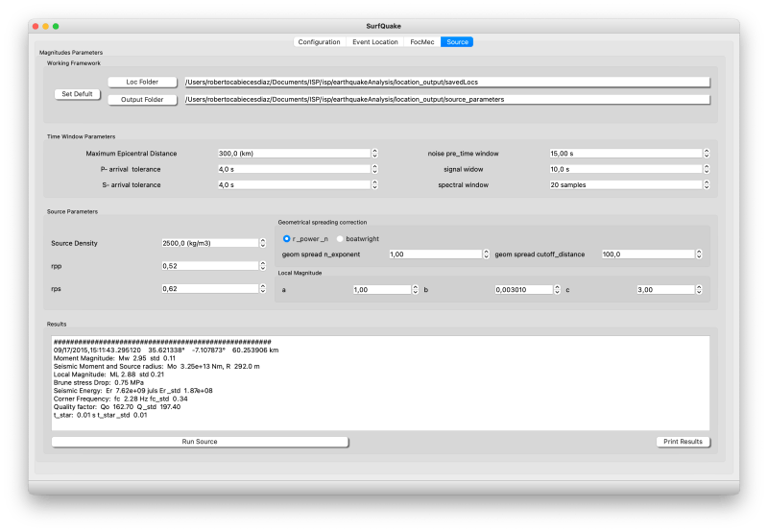Close the SurfQuake window
The height and width of the screenshot is (532, 768).
(36, 27)
